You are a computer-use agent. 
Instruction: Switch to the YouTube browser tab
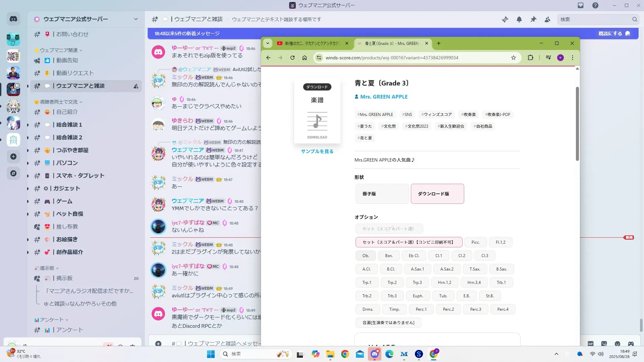click(x=312, y=43)
